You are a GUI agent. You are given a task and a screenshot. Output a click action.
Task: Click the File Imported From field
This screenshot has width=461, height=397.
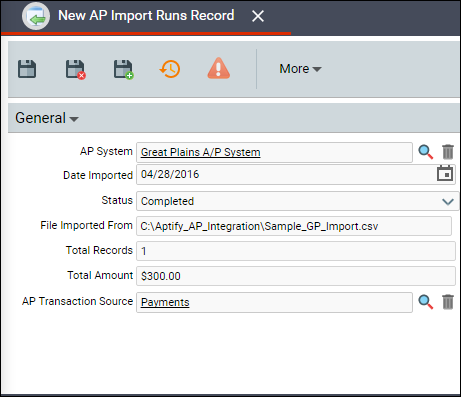click(x=294, y=226)
